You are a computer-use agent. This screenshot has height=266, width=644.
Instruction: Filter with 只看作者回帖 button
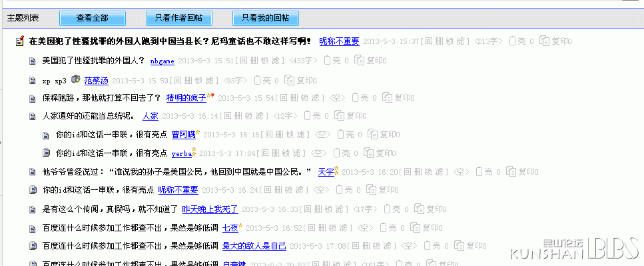click(179, 18)
